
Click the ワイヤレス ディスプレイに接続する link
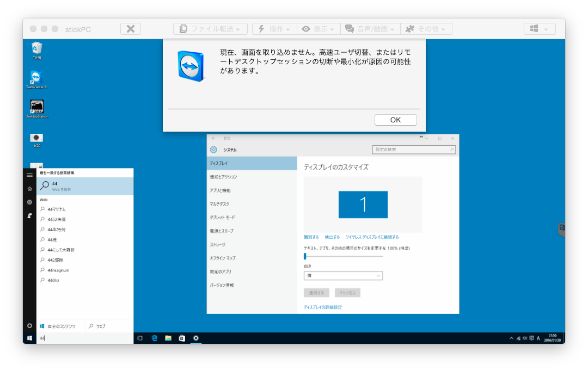372,237
